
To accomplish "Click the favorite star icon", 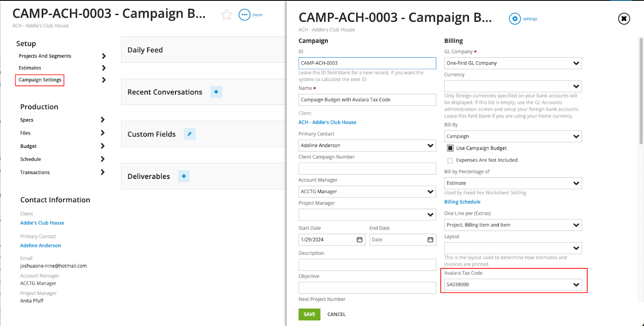I will tap(227, 15).
